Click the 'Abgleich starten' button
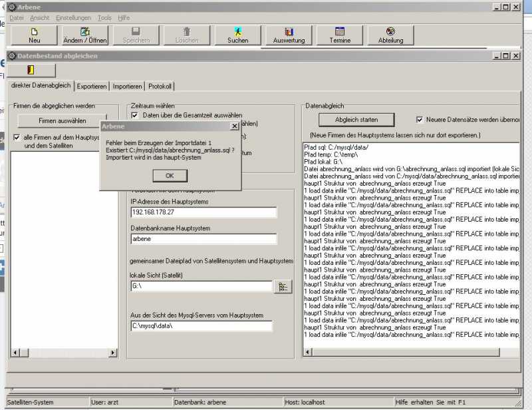Image resolution: width=532 pixels, height=410 pixels. pos(356,120)
